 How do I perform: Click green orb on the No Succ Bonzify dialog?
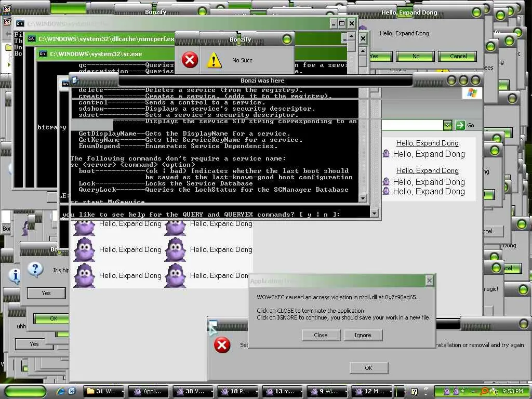[287, 39]
